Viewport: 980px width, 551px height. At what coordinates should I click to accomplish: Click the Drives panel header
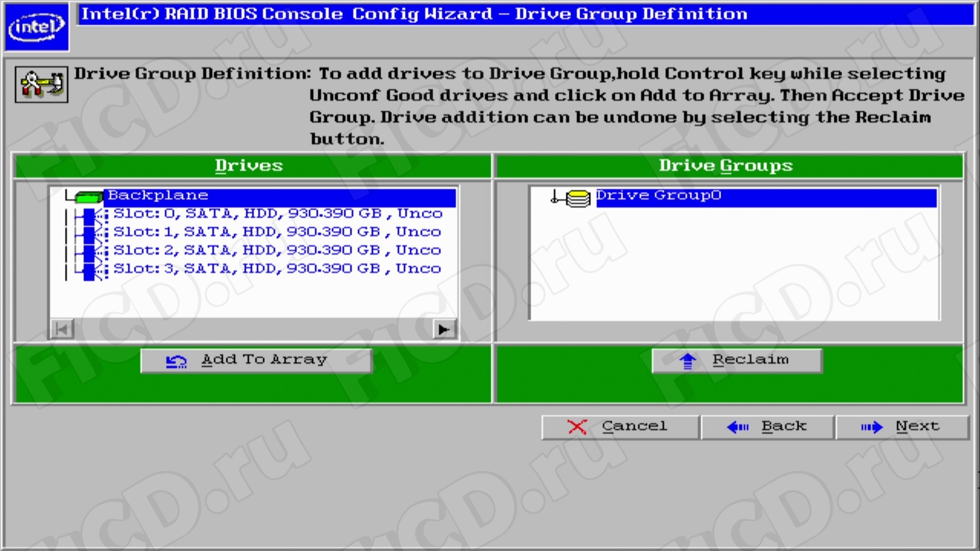(x=253, y=166)
